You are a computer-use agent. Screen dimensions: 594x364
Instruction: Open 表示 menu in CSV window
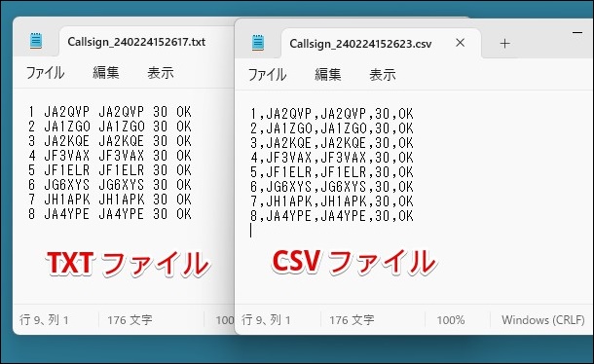click(x=383, y=75)
